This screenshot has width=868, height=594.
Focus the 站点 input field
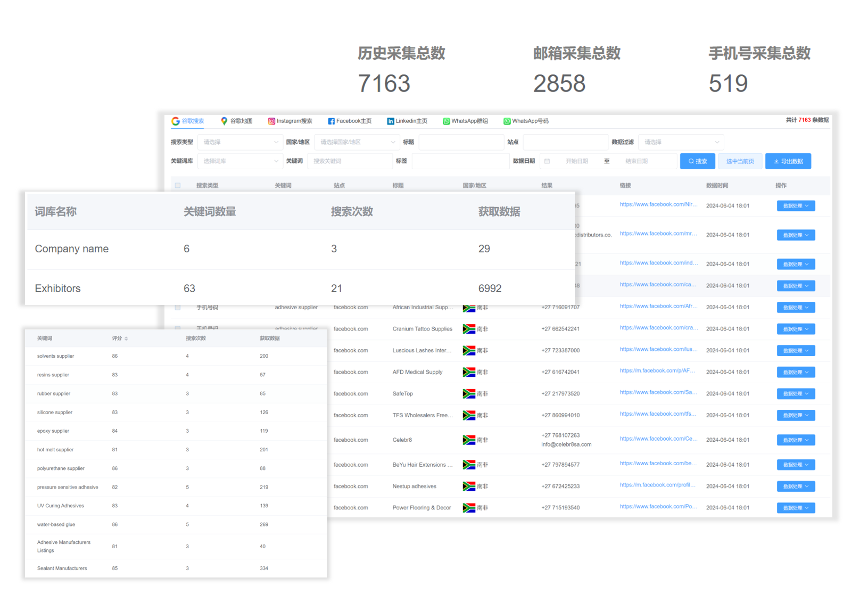pos(566,142)
